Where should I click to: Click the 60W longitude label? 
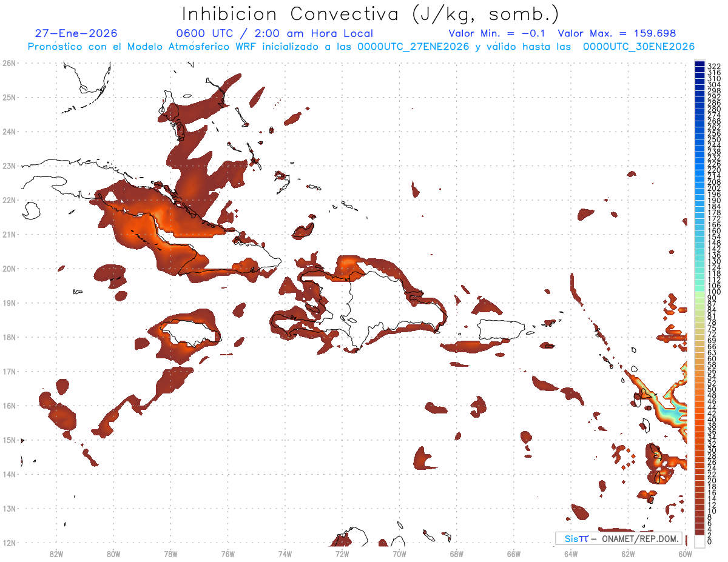click(686, 554)
